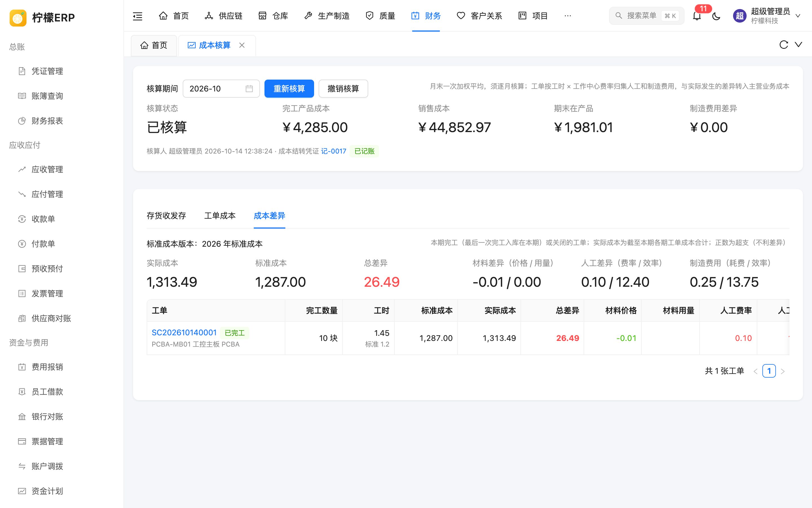Open 凭证管理 in the sidebar
The image size is (812, 508).
tap(47, 71)
